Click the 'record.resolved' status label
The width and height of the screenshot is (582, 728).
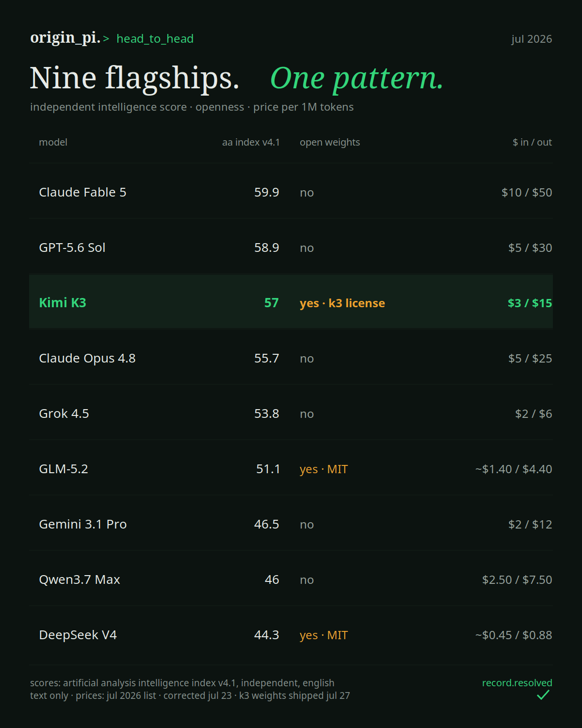517,683
